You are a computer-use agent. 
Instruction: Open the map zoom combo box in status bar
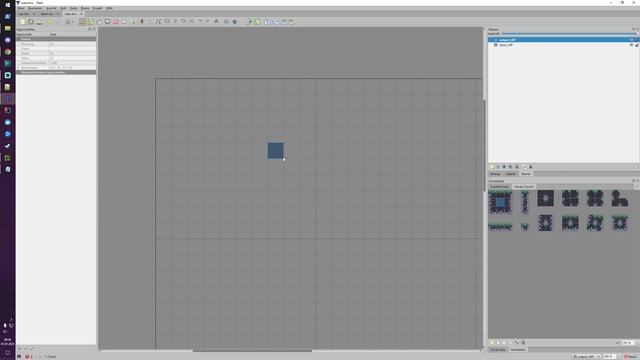tap(612, 356)
